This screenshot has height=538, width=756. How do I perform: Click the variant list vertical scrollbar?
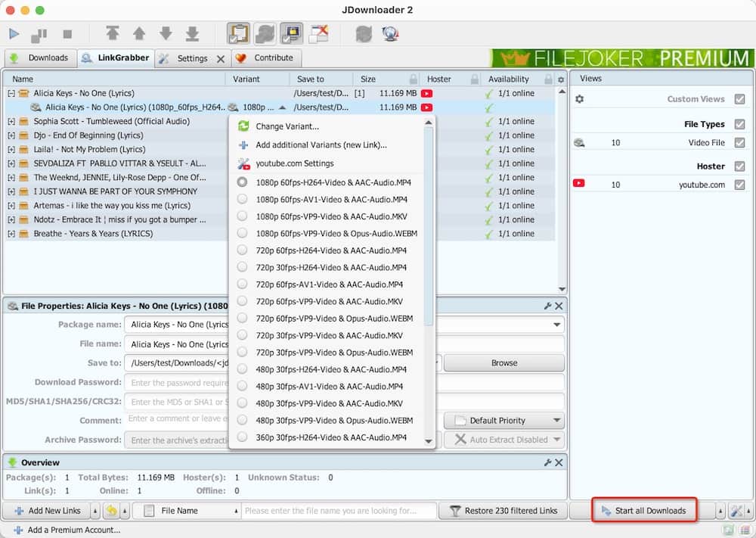tap(429, 227)
